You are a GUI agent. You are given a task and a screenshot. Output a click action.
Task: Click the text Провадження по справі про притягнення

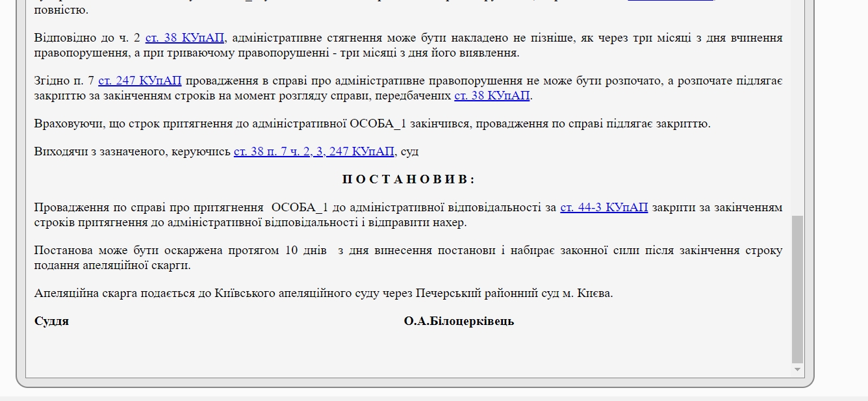click(x=149, y=207)
